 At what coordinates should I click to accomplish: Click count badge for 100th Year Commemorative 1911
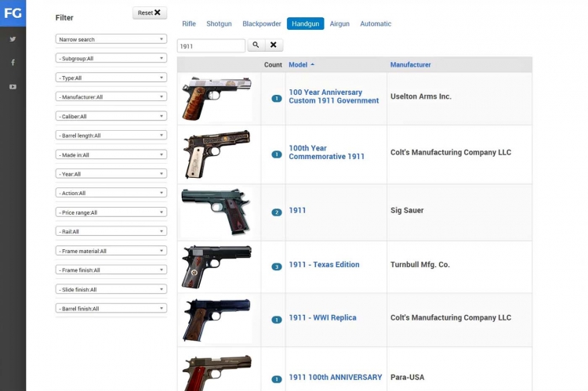[x=277, y=154]
